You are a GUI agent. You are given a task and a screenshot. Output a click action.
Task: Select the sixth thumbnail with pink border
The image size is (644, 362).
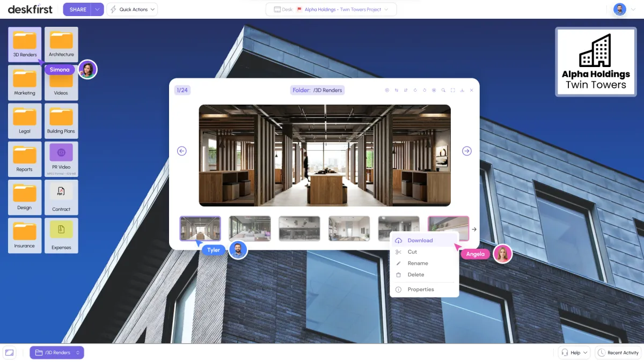(x=448, y=228)
